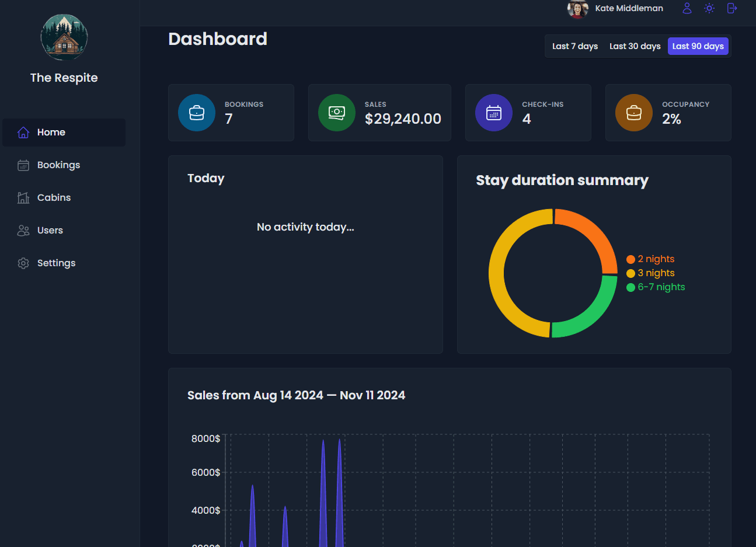This screenshot has width=756, height=547.
Task: Click the Occupancy stat icon
Action: [x=633, y=113]
